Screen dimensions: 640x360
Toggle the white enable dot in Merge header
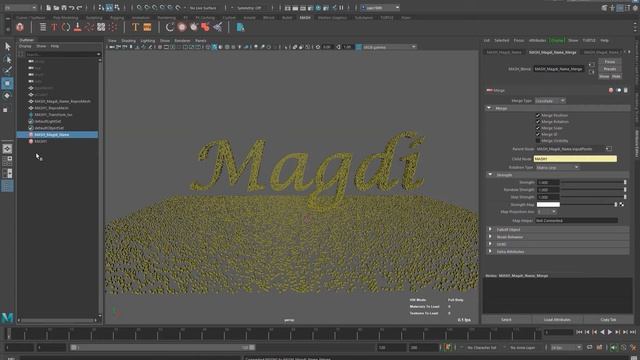click(x=618, y=90)
